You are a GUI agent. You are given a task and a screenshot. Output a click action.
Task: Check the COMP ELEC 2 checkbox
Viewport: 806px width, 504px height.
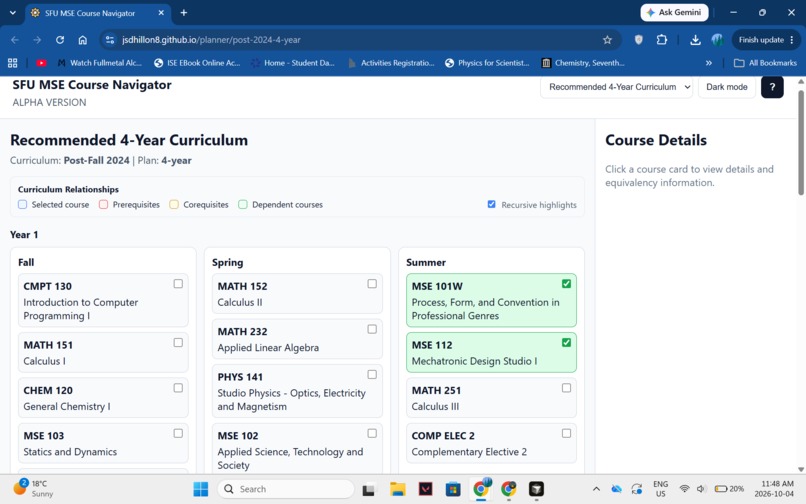coord(566,434)
